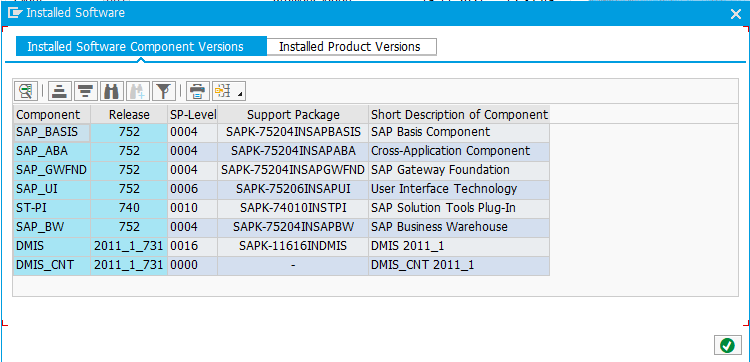Click SAPK-74010INSTPI support package cell
This screenshot has height=362, width=750.
pos(293,208)
